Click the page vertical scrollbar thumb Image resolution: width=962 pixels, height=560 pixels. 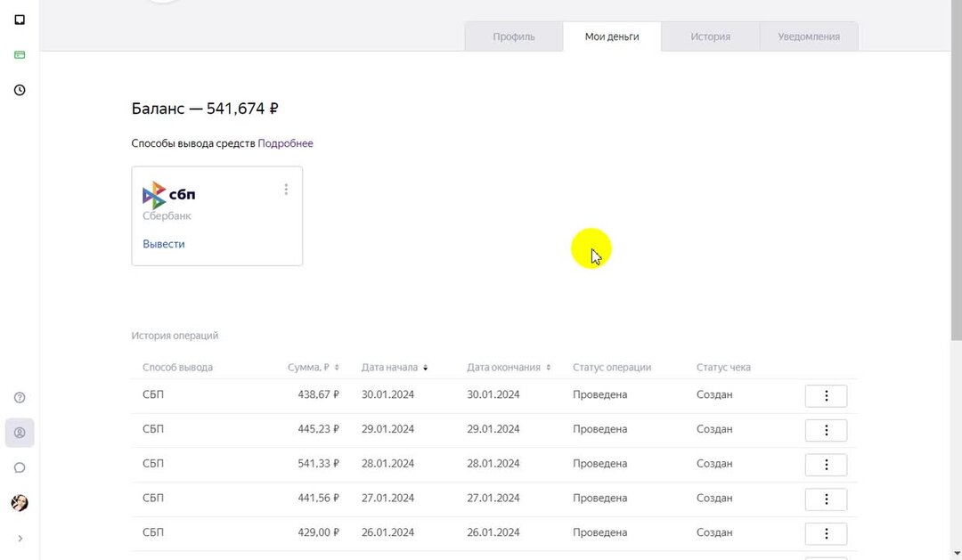[957, 172]
